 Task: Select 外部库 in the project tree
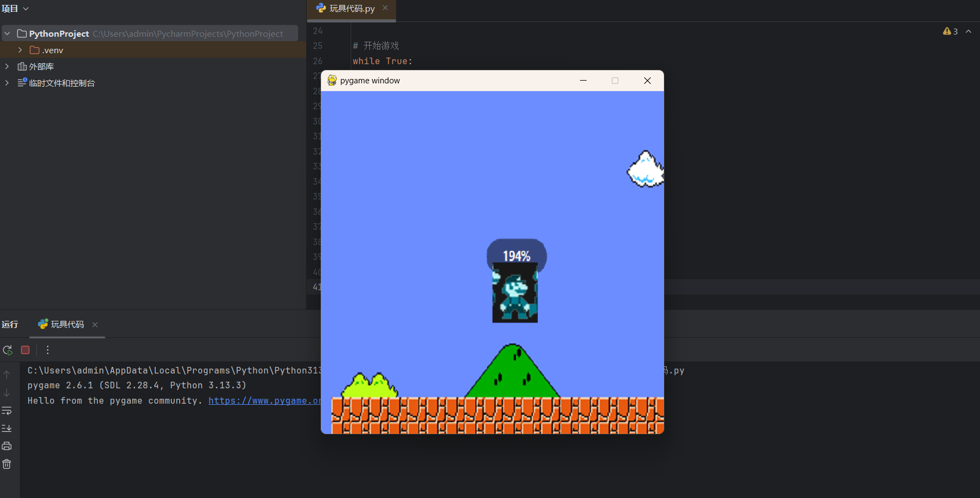pos(36,66)
